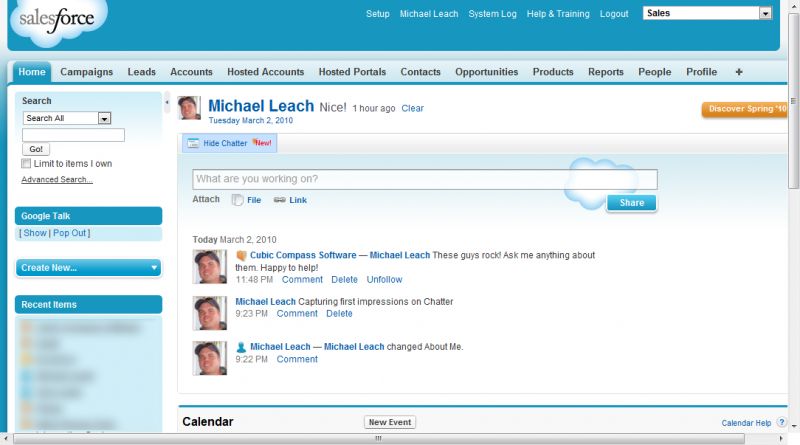Enable Limit to items I own checkbox
Image resolution: width=800 pixels, height=445 pixels.
[x=26, y=163]
